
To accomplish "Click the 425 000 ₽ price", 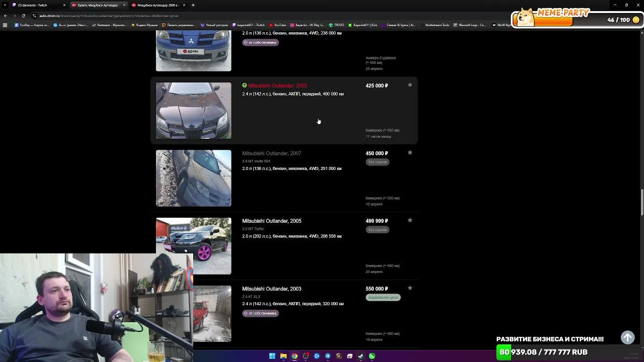I will [x=377, y=85].
